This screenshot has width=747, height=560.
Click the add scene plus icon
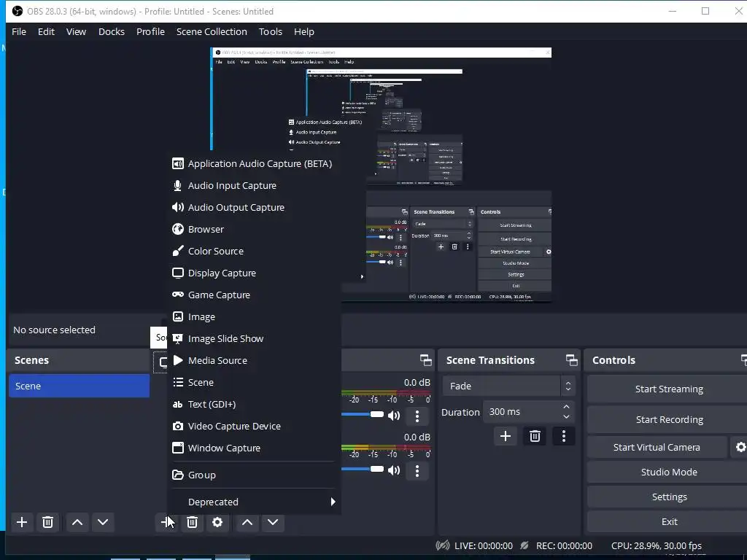(x=21, y=522)
